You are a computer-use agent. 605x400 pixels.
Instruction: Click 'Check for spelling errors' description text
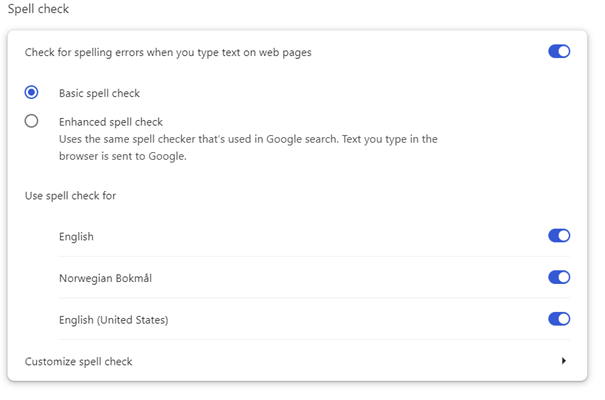pyautogui.click(x=168, y=52)
